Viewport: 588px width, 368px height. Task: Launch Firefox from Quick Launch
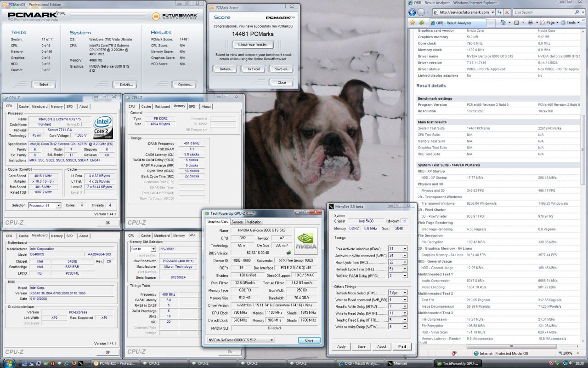74,363
